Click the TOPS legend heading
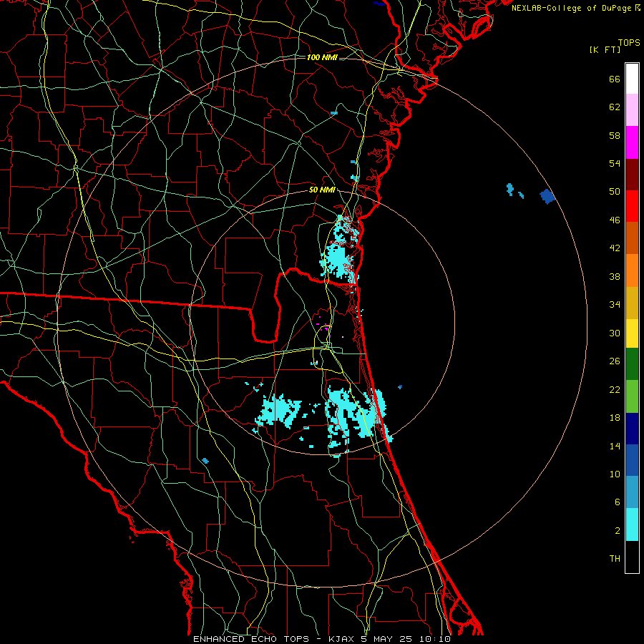 pyautogui.click(x=629, y=43)
